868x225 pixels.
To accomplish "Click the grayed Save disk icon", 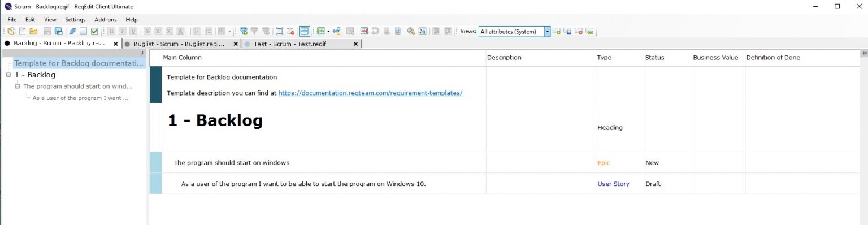I will (47, 31).
